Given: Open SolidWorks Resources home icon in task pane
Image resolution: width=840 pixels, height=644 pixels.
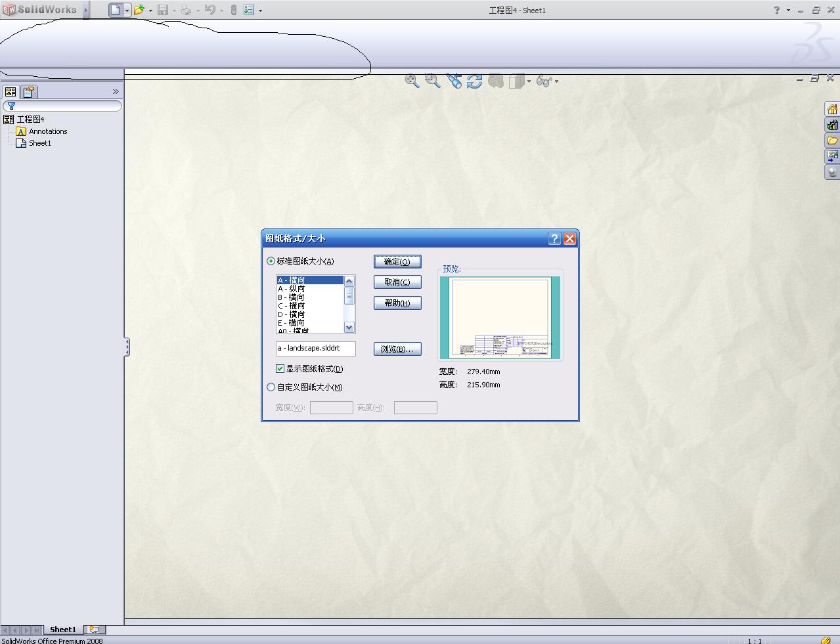Looking at the screenshot, I should [x=832, y=109].
